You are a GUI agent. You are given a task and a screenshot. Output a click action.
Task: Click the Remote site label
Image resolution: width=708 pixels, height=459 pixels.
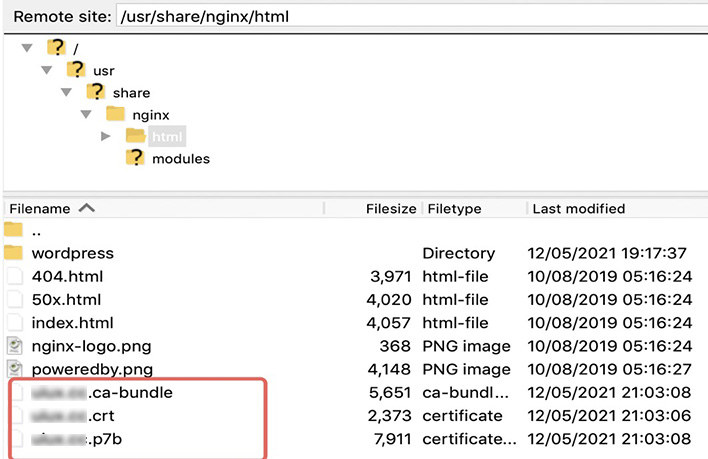(x=62, y=17)
